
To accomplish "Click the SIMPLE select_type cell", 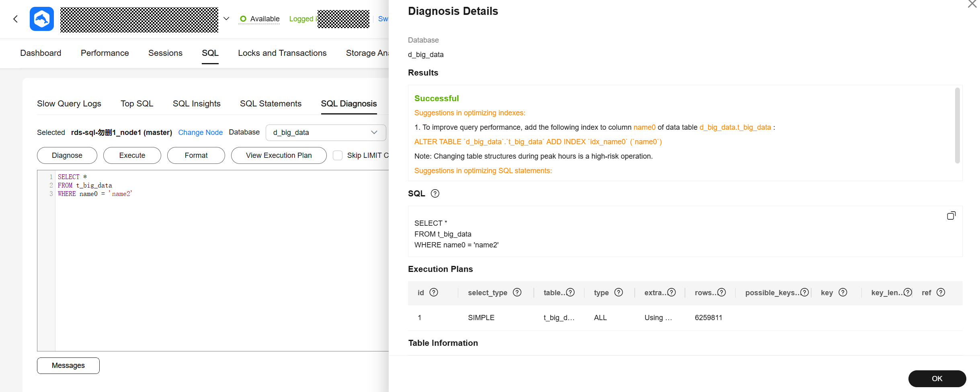I will tap(481, 318).
